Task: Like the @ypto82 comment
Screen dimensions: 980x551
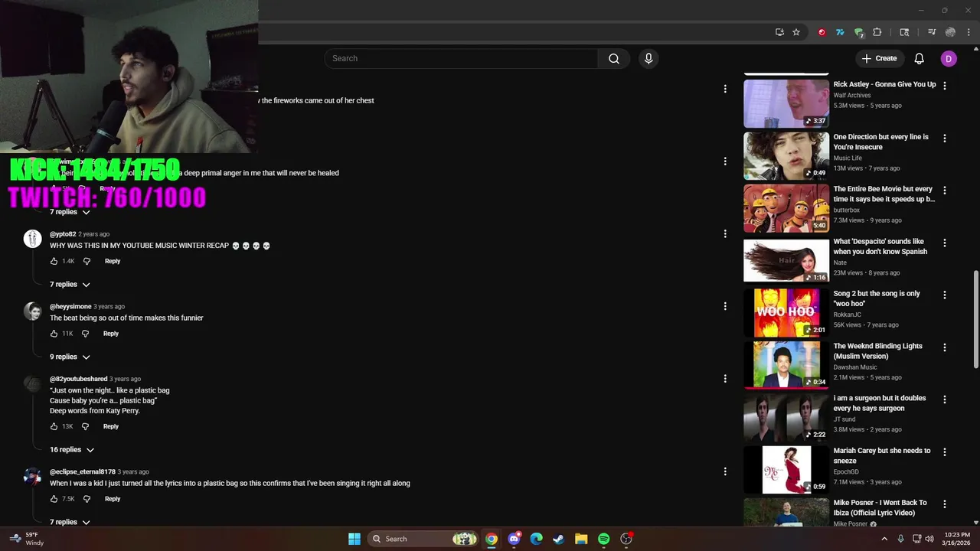Action: 54,261
